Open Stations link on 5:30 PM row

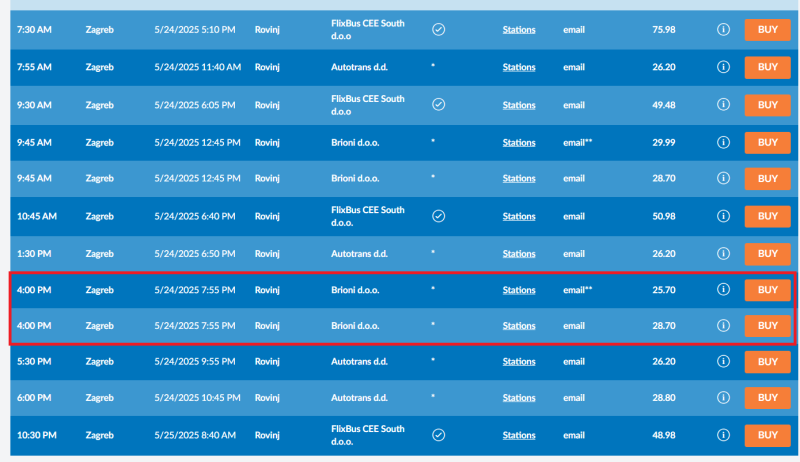(x=519, y=362)
